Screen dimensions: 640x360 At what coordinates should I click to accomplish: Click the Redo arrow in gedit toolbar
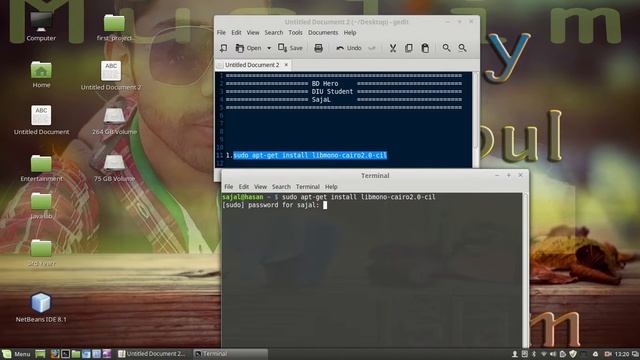[371, 48]
